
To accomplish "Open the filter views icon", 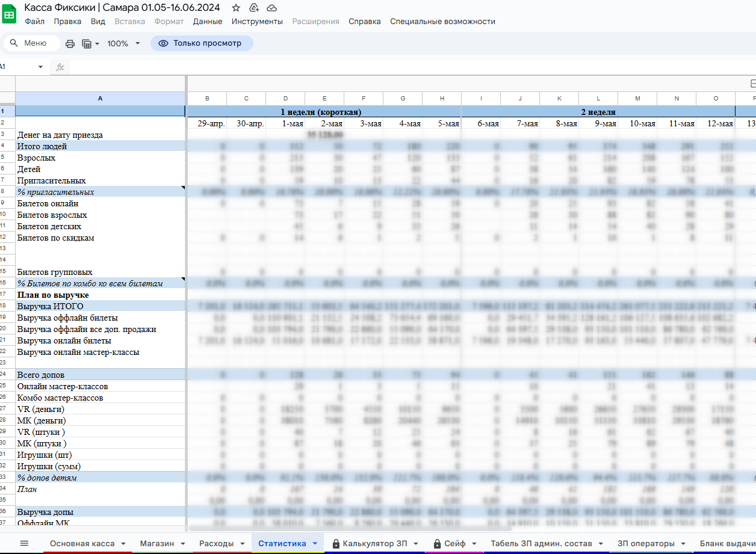I will click(x=90, y=43).
